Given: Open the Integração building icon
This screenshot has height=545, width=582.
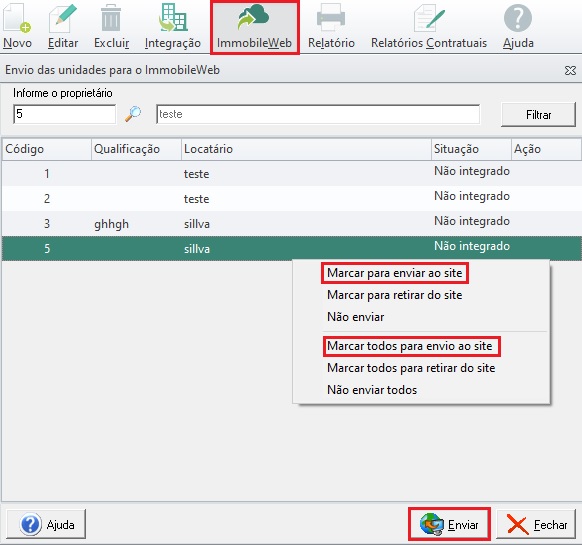Looking at the screenshot, I should click(173, 18).
